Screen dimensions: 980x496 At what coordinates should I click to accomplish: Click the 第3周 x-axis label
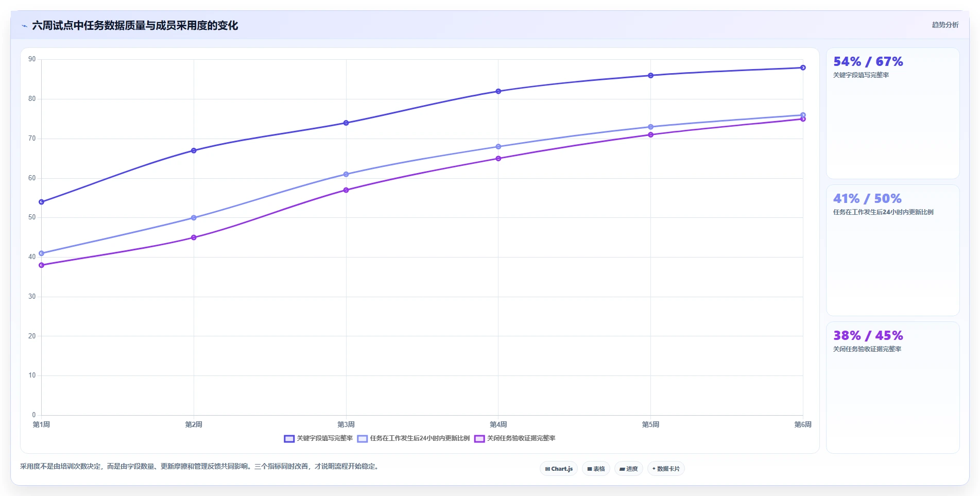(x=346, y=424)
